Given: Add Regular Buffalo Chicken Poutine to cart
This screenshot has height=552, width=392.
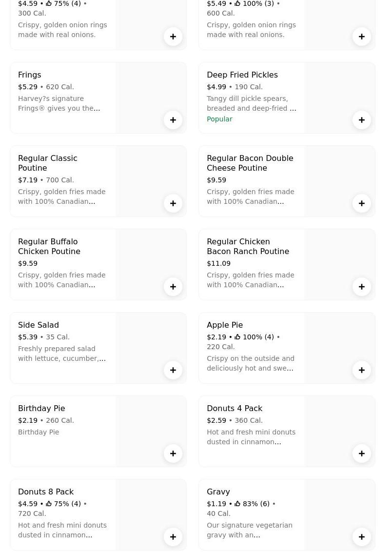Looking at the screenshot, I should (173, 287).
